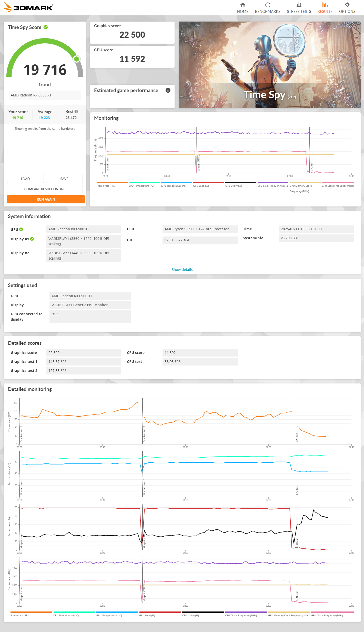Open the Home icon in navigation
The height and width of the screenshot is (632, 364).
(x=243, y=5)
